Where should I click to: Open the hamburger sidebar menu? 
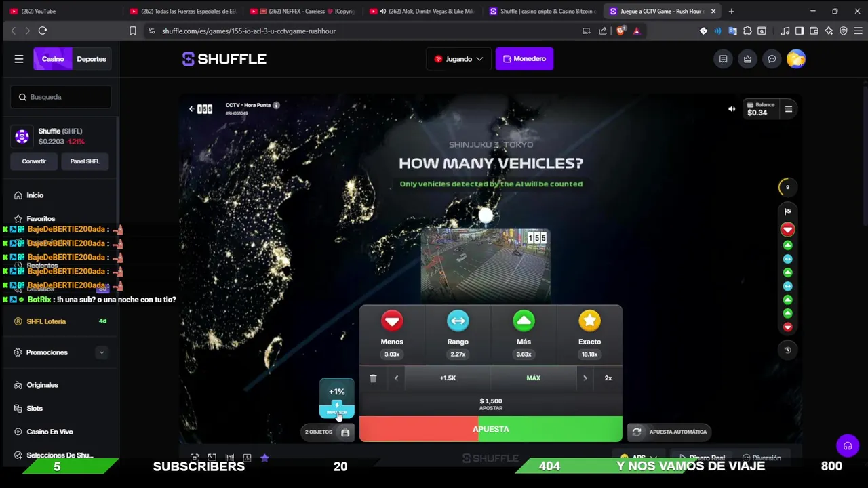pyautogui.click(x=19, y=59)
